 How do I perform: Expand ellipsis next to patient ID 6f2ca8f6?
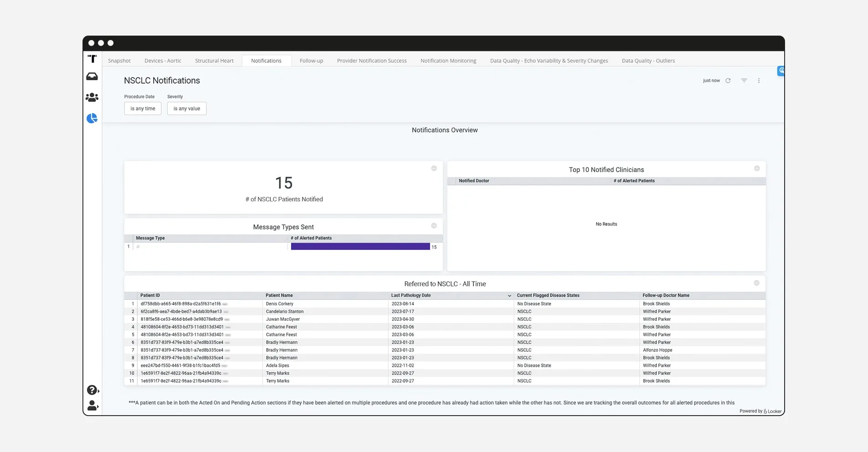[226, 312]
